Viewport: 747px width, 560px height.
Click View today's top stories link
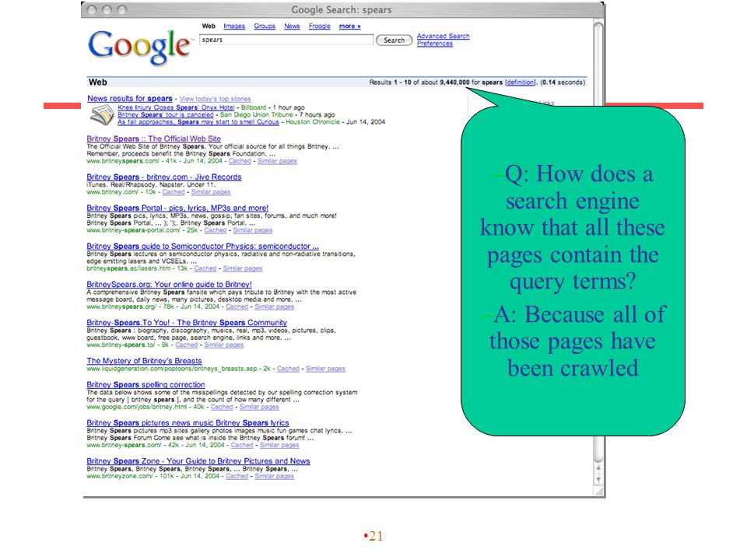(215, 99)
